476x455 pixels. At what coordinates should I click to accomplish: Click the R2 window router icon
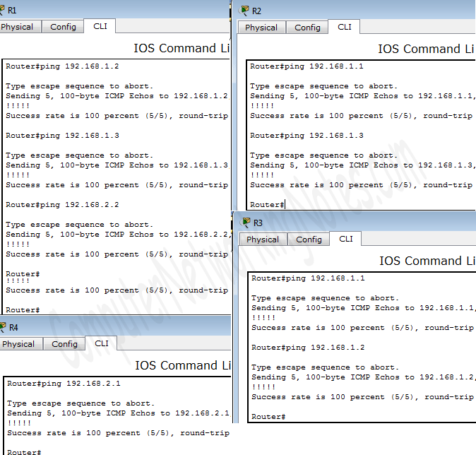pyautogui.click(x=244, y=11)
